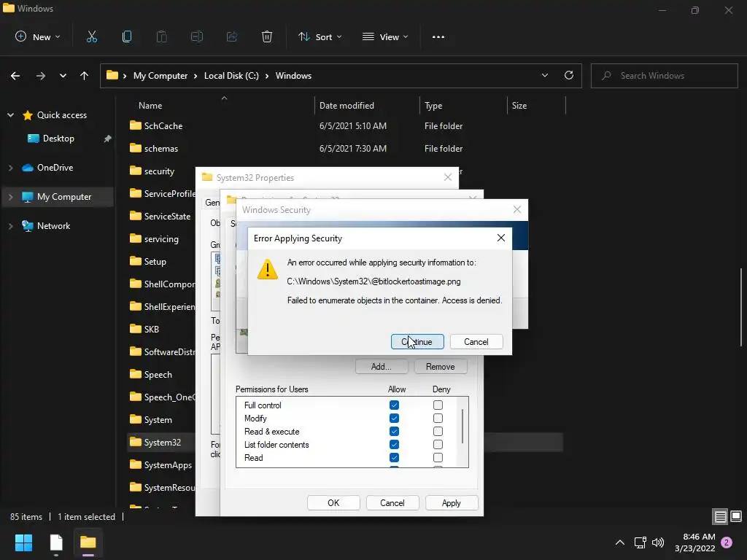Open the See more ellipsis menu
This screenshot has height=560, width=747.
coord(438,36)
